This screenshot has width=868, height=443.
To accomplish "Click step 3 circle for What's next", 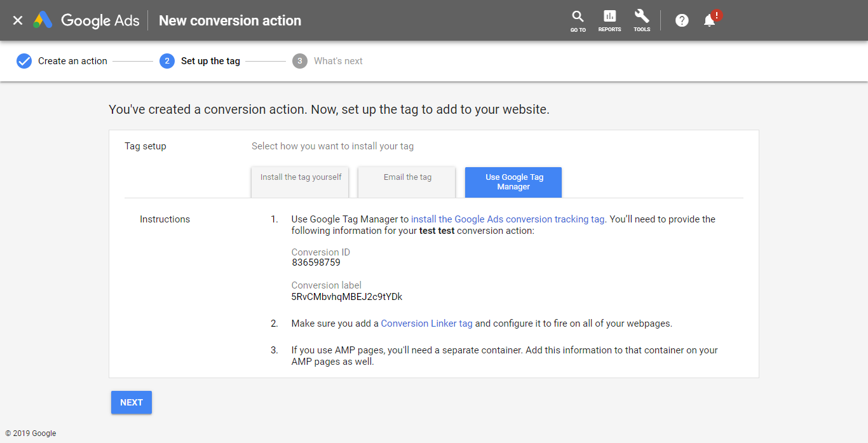I will click(x=300, y=61).
